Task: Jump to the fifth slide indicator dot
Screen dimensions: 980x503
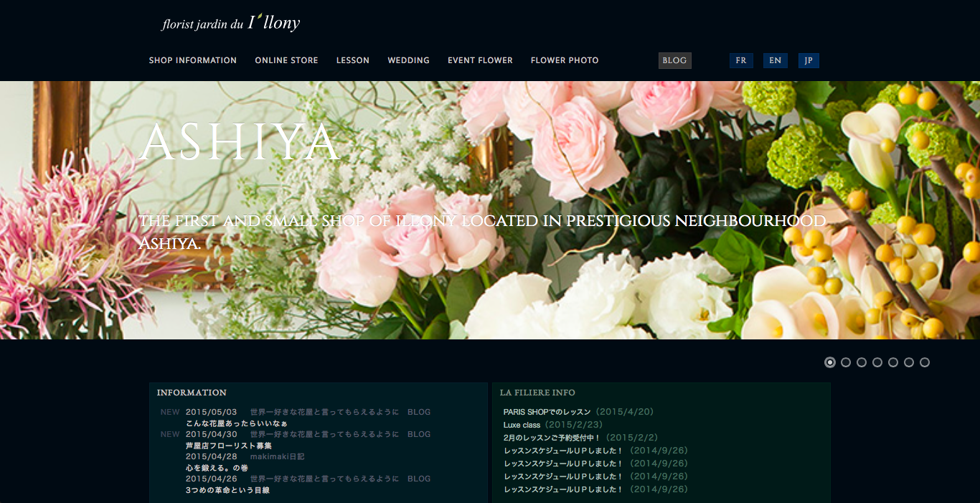Action: [893, 362]
